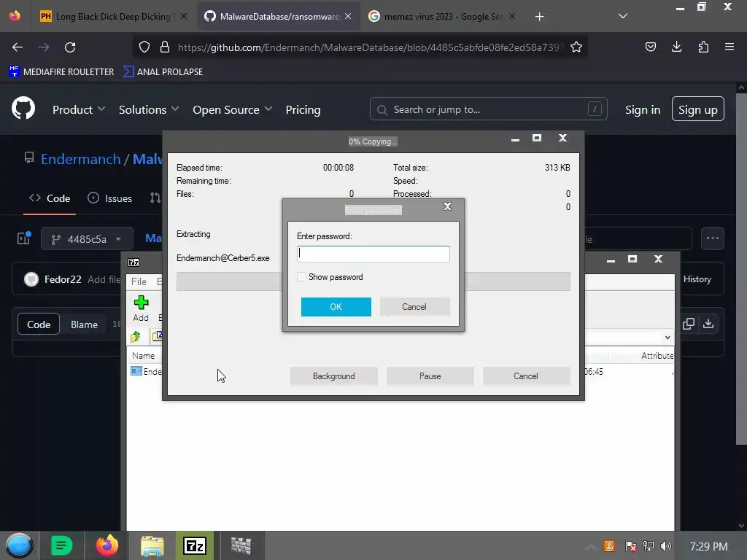Close the Enter password dialog
The width and height of the screenshot is (747, 560).
click(x=447, y=206)
